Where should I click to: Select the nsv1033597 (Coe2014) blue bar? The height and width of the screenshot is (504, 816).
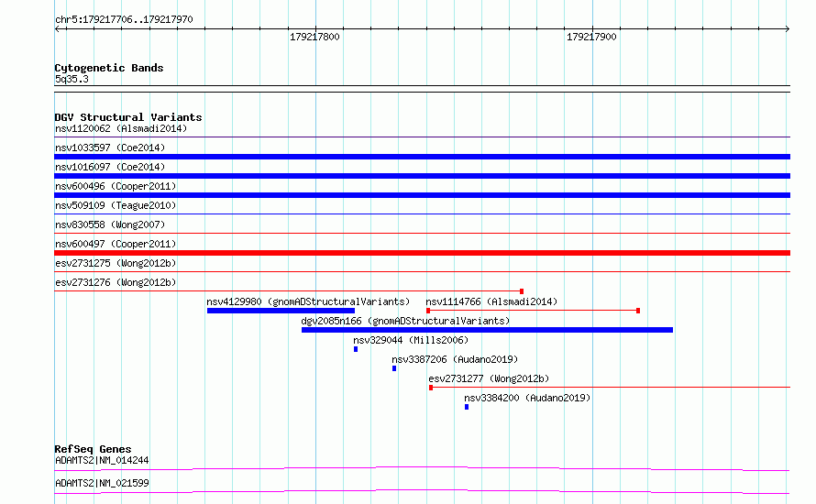click(x=422, y=157)
